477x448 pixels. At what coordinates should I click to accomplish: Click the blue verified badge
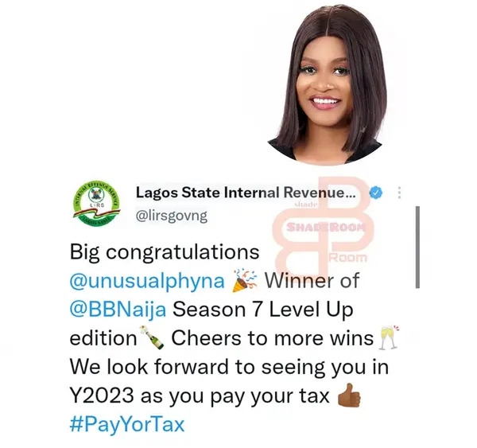tap(376, 193)
